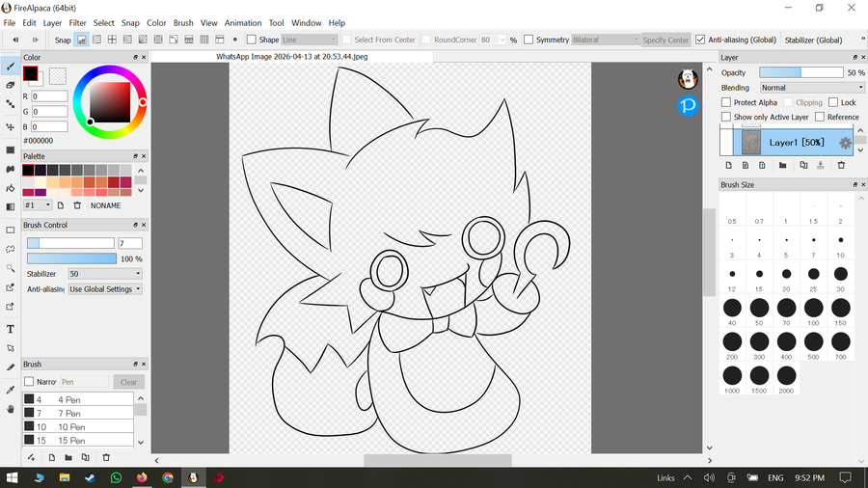
Task: Click the pixiv blue P icon
Action: pos(688,105)
